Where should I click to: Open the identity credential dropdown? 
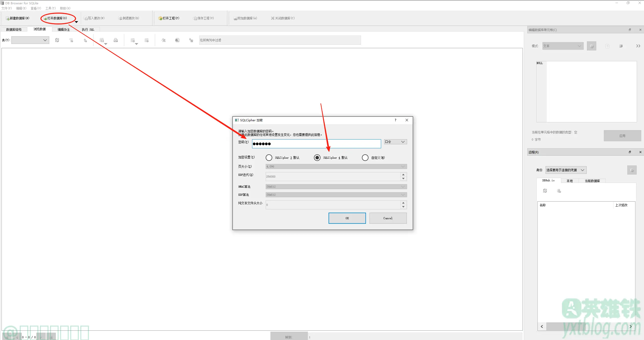(566, 170)
